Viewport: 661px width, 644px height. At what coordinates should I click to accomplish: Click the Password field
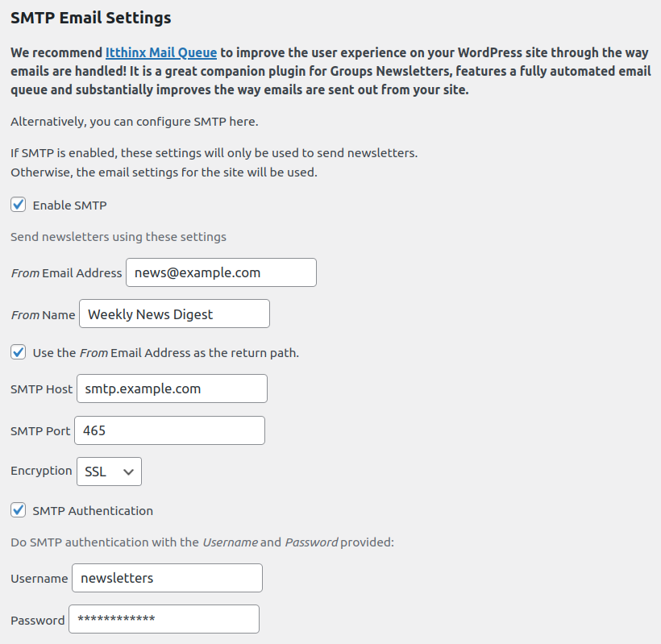coord(164,620)
